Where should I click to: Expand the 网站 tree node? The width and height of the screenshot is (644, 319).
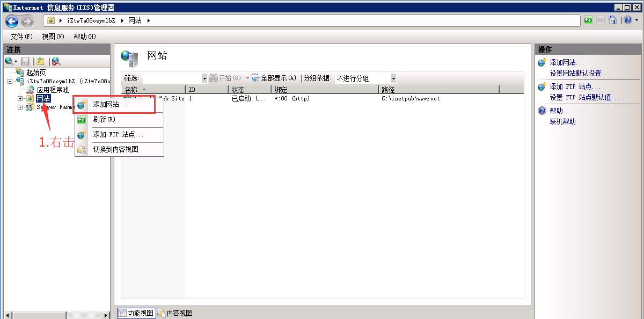coord(20,98)
